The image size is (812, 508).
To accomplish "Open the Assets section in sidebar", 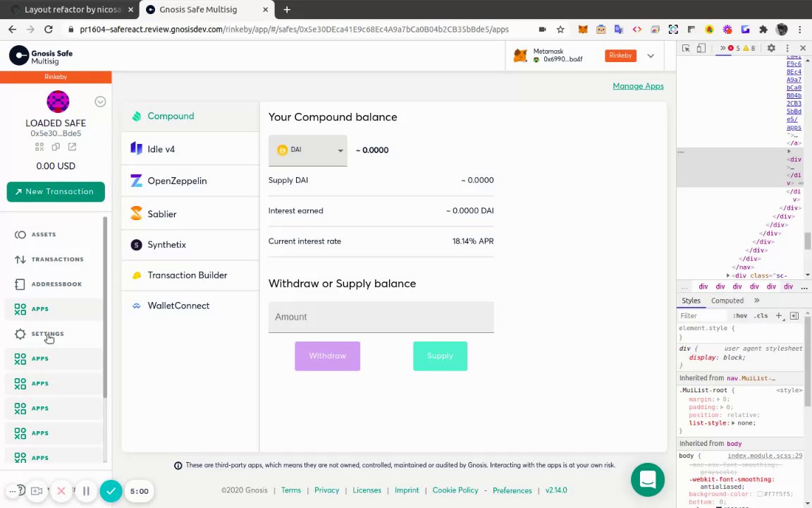I will coord(54,234).
